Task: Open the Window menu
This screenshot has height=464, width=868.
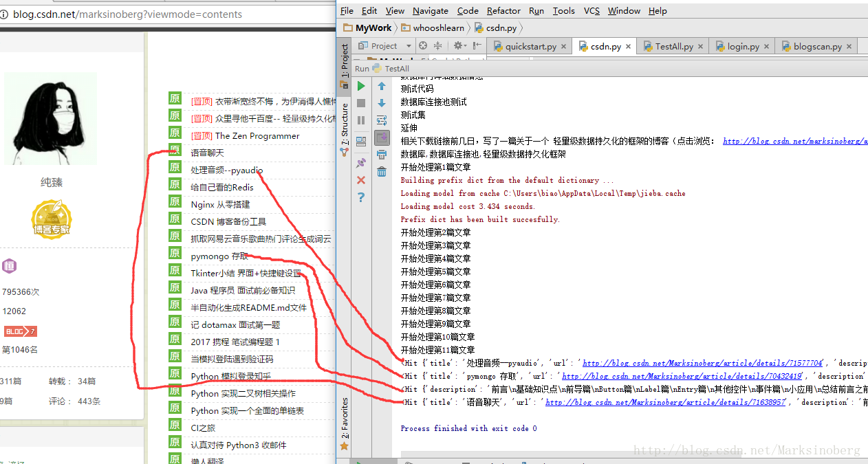Action: pos(624,10)
